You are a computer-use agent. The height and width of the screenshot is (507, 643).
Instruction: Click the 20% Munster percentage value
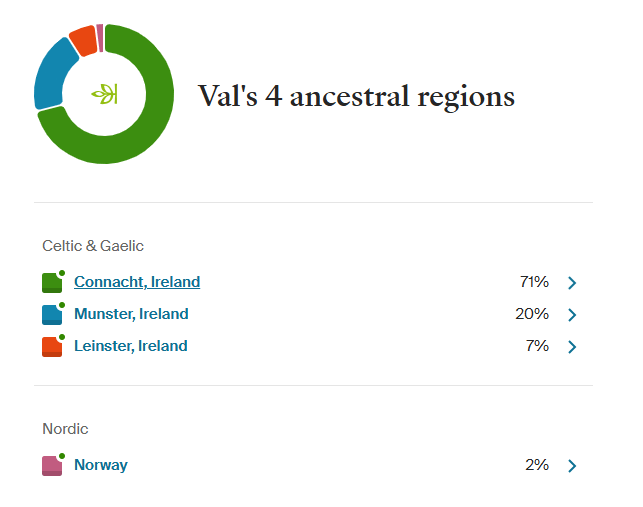[532, 314]
